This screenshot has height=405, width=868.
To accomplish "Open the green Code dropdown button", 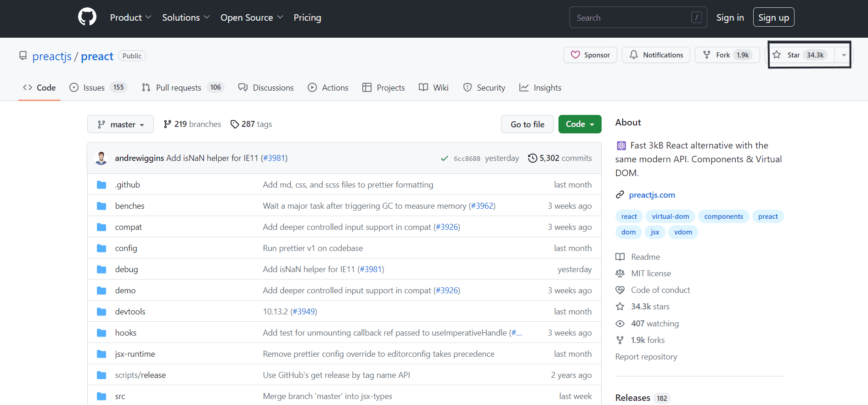I will pos(580,124).
